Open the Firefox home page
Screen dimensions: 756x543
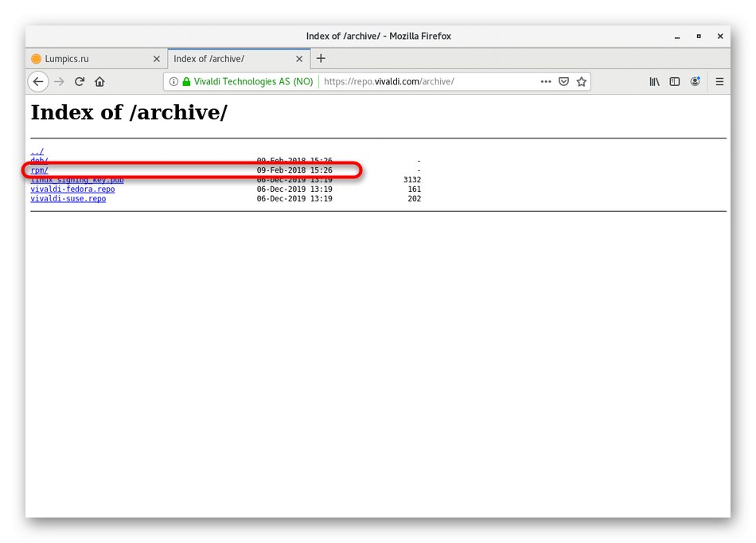[99, 81]
